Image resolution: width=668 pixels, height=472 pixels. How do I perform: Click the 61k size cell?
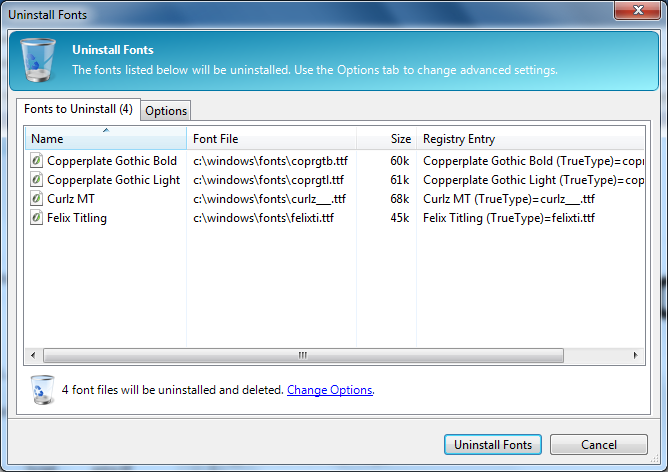[x=399, y=180]
